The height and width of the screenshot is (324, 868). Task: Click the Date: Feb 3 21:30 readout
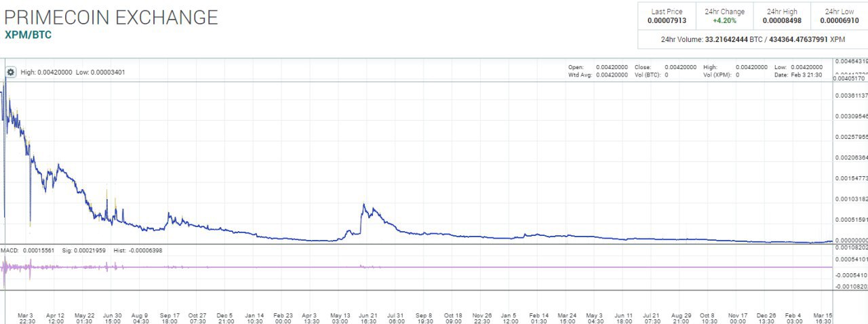pyautogui.click(x=798, y=75)
